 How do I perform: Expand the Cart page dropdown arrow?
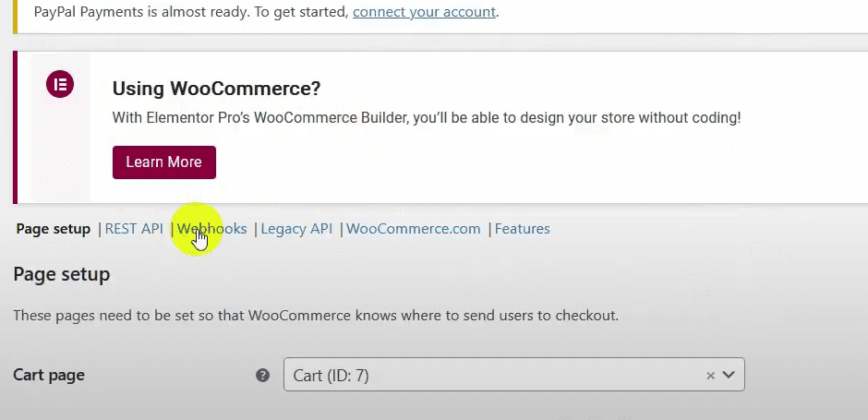[729, 375]
